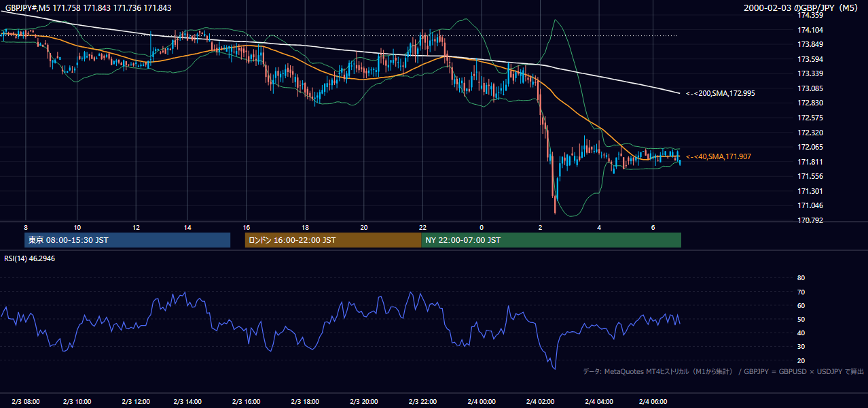The image size is (868, 408).
Task: Click price axis value 173.339
Action: [810, 73]
